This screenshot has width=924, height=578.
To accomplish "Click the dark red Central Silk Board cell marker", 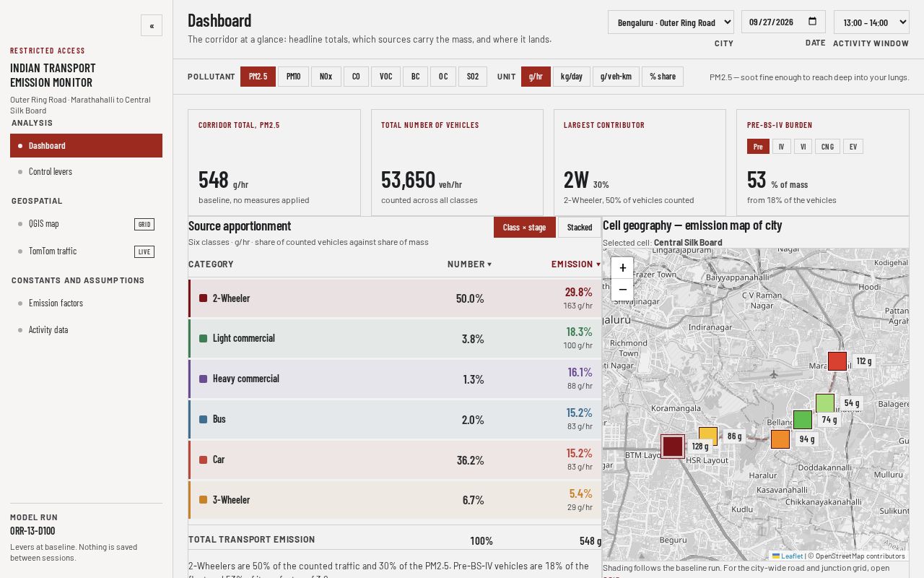I will click(x=673, y=447).
